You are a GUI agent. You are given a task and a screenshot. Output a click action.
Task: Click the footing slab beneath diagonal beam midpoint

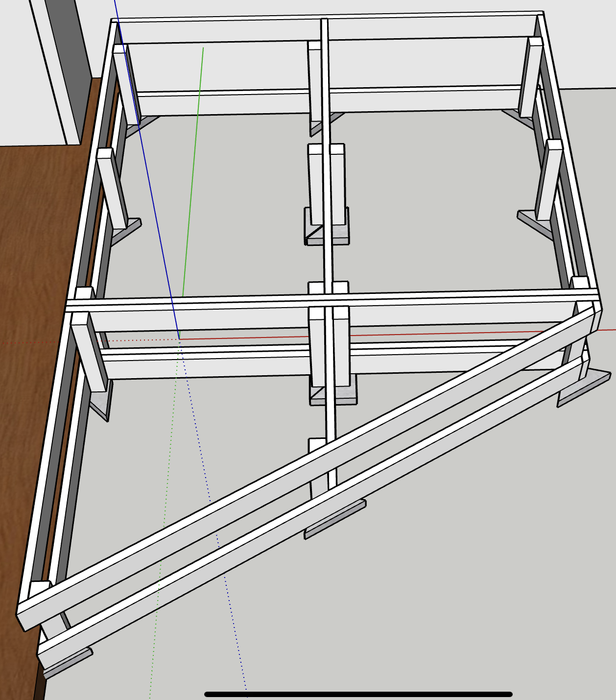pyautogui.click(x=335, y=520)
